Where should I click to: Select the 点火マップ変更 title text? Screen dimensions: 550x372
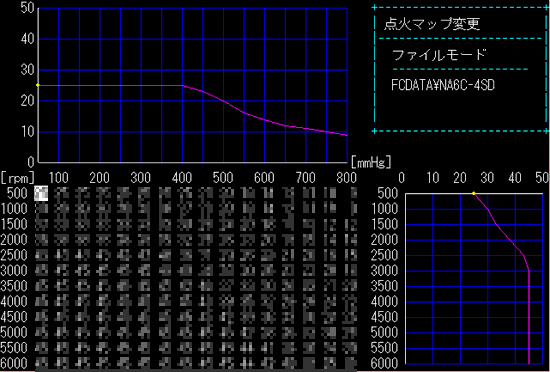click(x=432, y=24)
